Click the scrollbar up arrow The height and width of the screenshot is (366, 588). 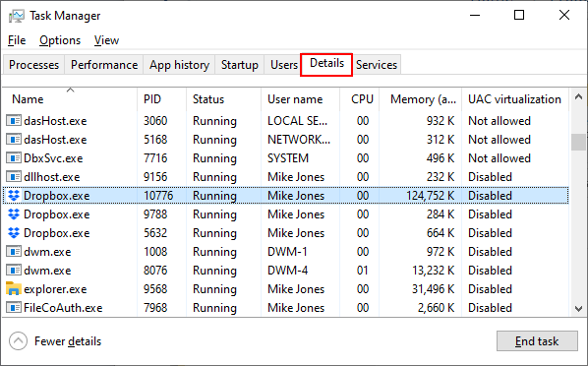pos(578,96)
